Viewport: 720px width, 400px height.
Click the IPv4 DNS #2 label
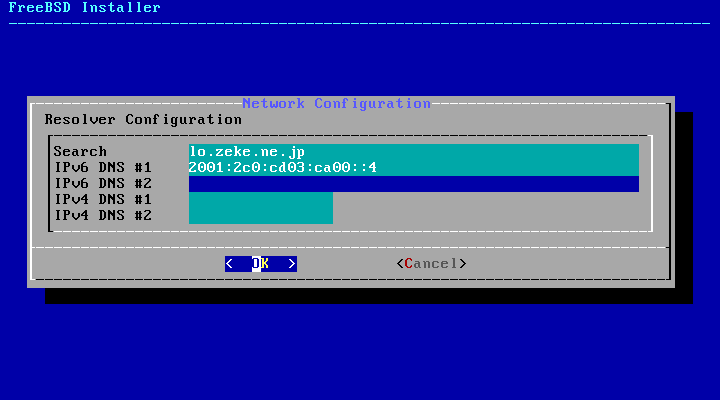coord(103,216)
